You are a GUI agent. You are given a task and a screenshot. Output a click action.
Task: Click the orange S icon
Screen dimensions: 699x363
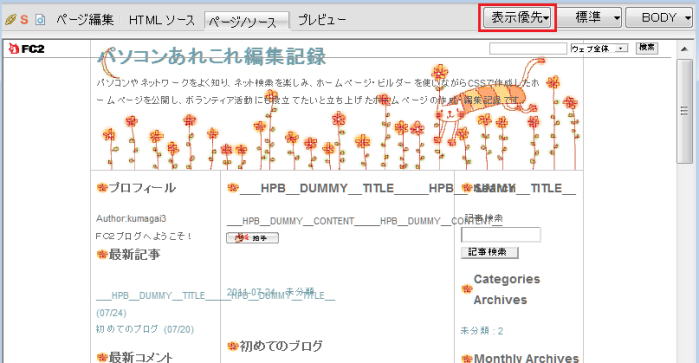click(24, 20)
